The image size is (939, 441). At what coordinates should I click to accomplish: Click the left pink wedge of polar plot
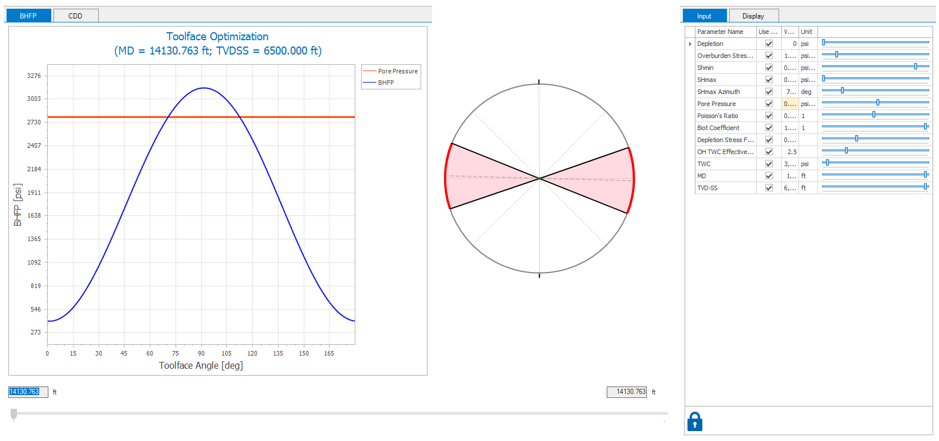tap(478, 178)
